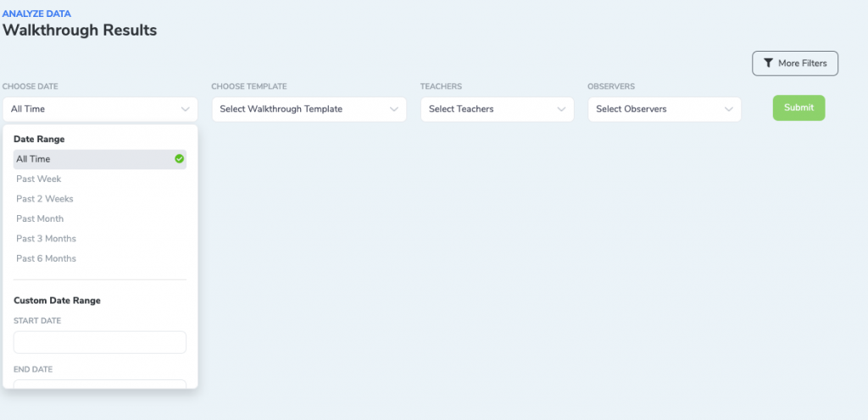Click the chevron in the Teachers dropdown
The width and height of the screenshot is (868, 420).
point(561,109)
